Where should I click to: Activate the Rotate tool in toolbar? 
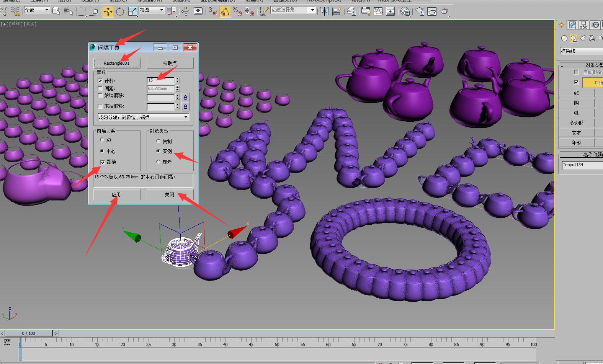tap(120, 11)
